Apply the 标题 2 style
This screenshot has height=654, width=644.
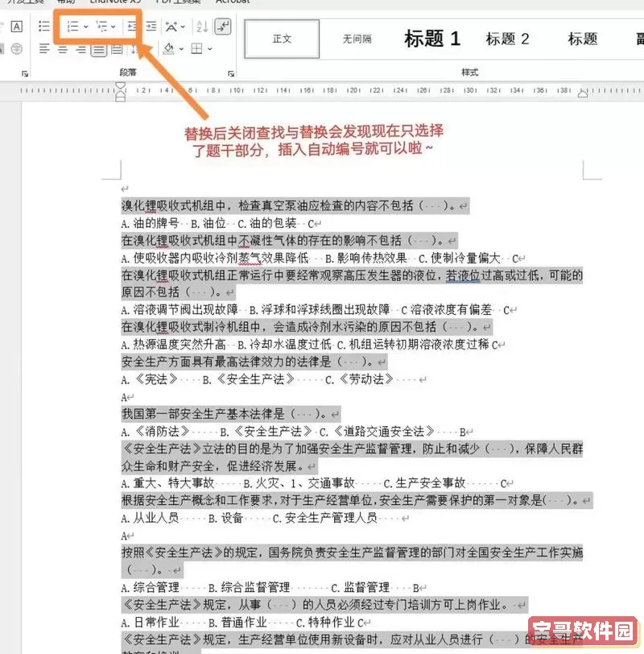coord(507,39)
